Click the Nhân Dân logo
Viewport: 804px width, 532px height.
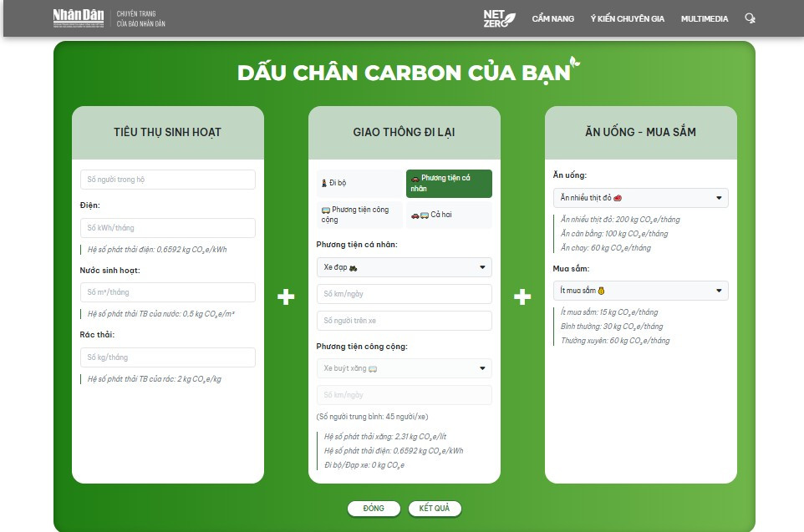pos(79,18)
